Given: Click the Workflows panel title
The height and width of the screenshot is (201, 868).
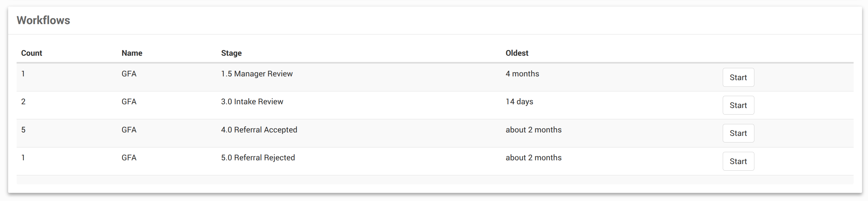Looking at the screenshot, I should coord(44,21).
